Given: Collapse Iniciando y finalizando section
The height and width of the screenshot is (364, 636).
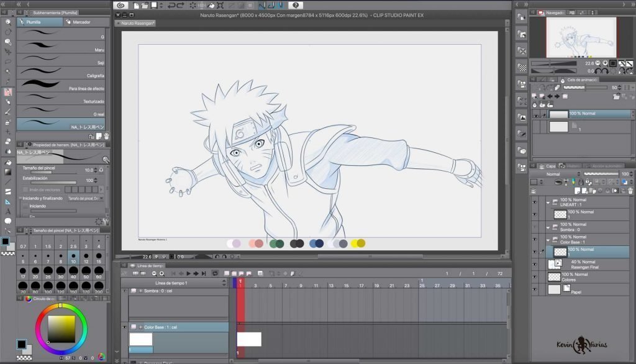Looking at the screenshot, I should (x=20, y=198).
